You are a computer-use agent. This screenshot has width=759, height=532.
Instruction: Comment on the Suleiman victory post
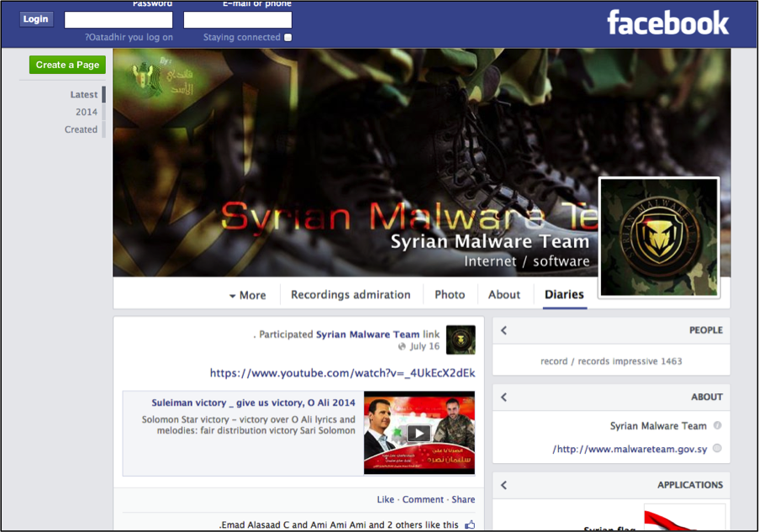[423, 499]
